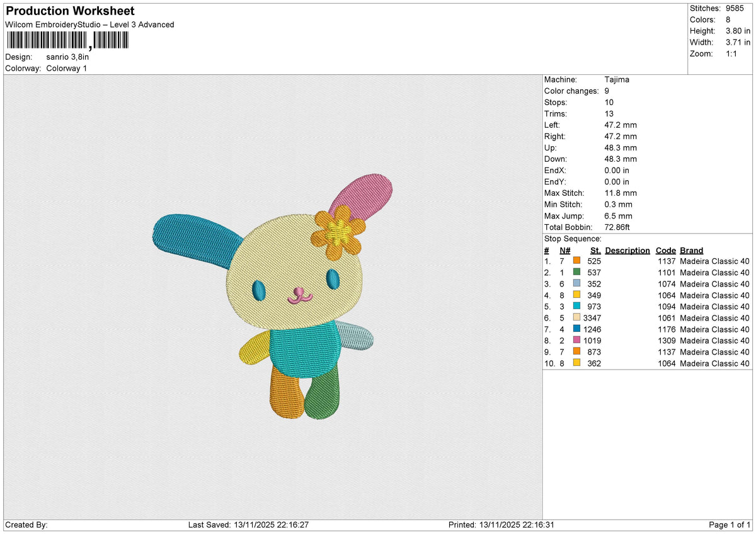756x534 pixels.
Task: Select the Max Stitch value '11.8 mm'
Action: (621, 193)
